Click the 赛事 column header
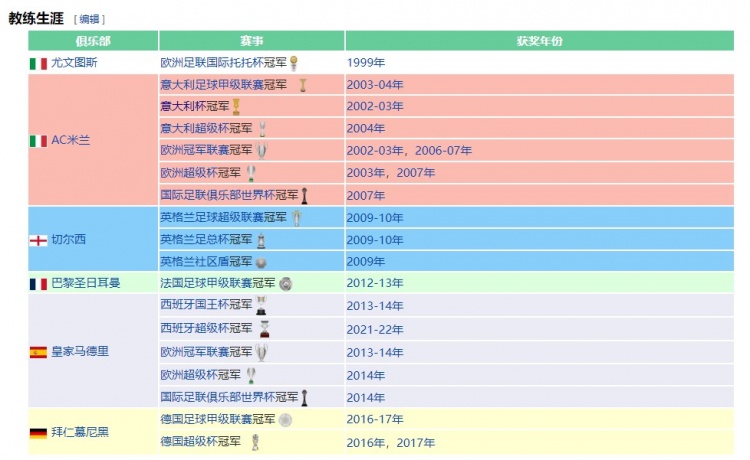750x460 pixels. click(252, 41)
